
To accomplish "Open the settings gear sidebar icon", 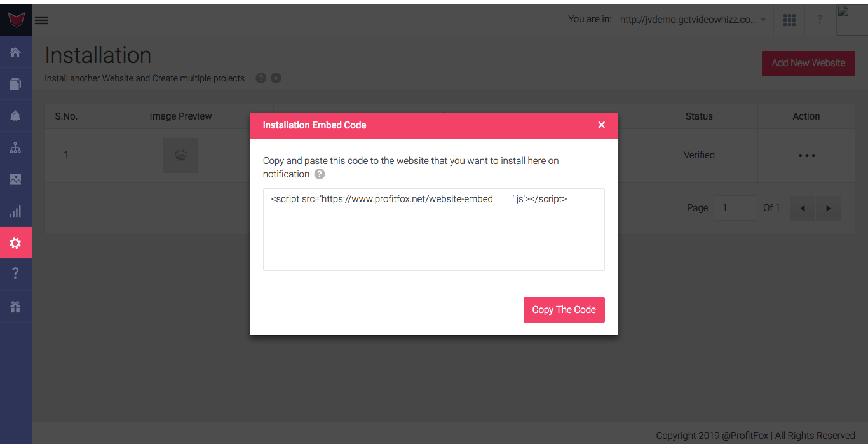I will [15, 243].
